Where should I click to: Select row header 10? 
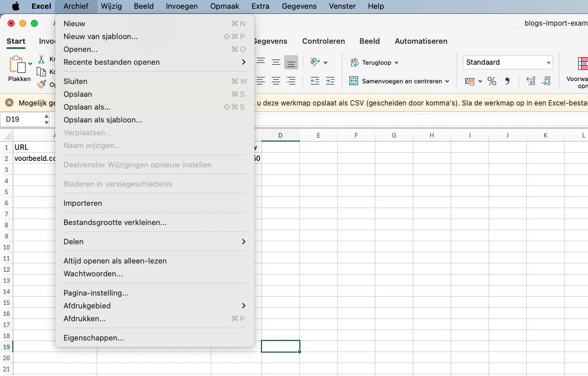[6, 248]
